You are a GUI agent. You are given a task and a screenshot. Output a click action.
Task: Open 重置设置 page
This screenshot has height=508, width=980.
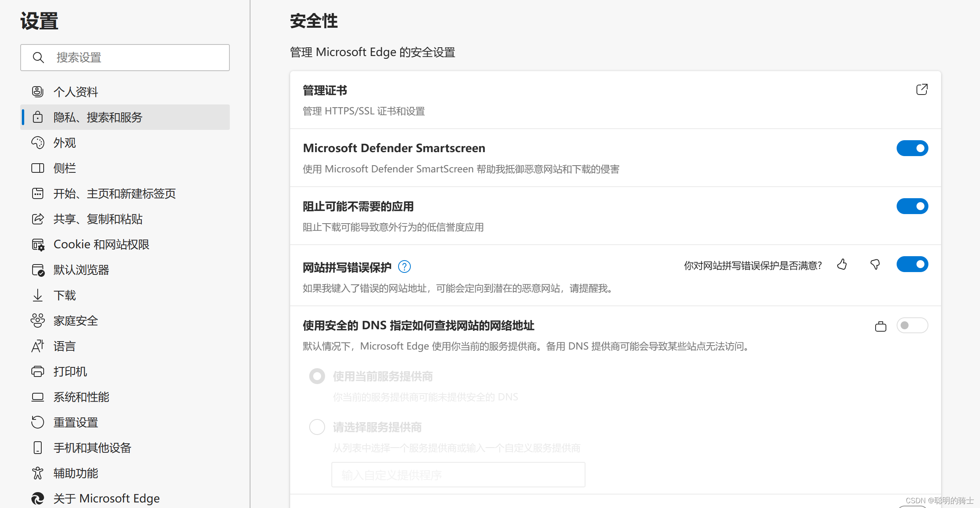[x=76, y=422]
